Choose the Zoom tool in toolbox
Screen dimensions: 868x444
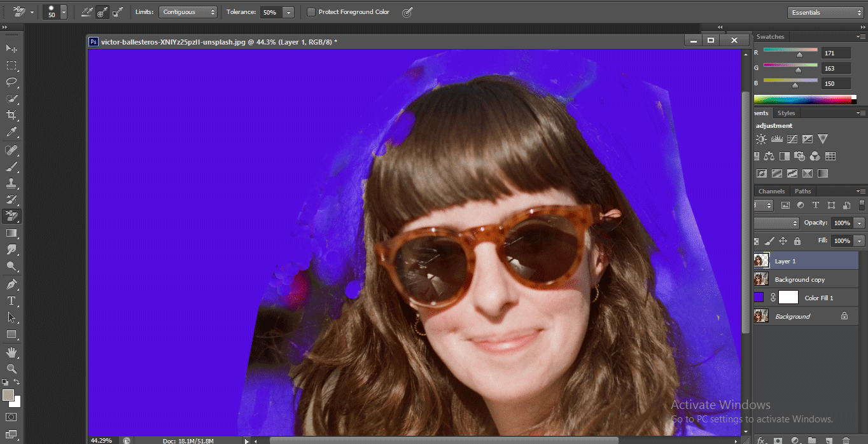click(x=11, y=368)
